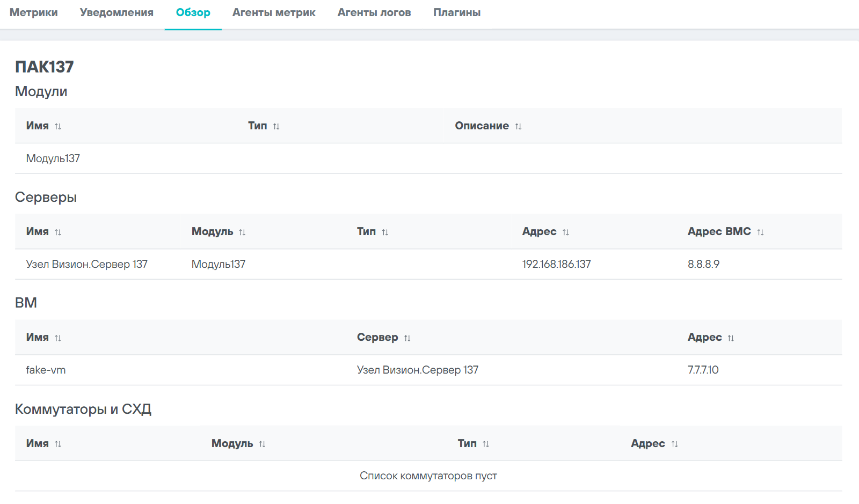
Task: Sort switches table by Тип icon
Action: [486, 444]
